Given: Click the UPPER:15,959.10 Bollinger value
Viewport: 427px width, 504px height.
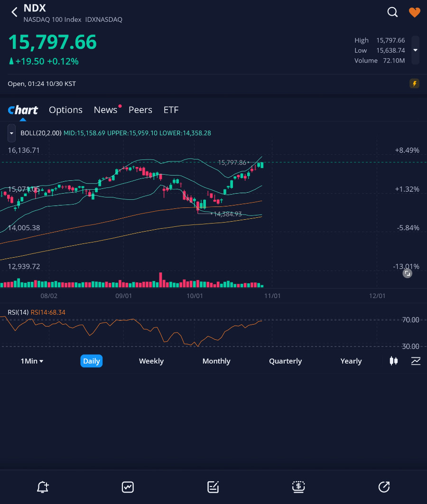Looking at the screenshot, I should 132,133.
